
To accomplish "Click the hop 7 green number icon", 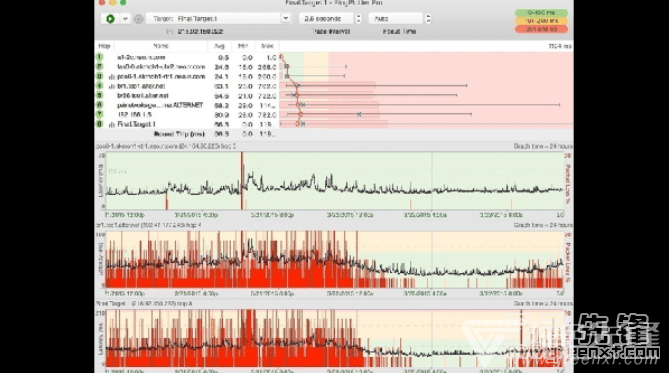I will [x=99, y=114].
